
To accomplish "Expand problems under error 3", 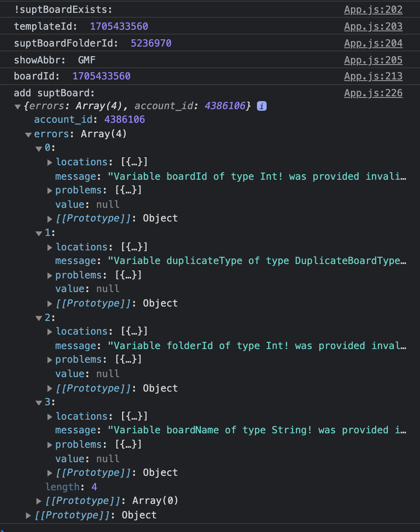I will (x=50, y=445).
